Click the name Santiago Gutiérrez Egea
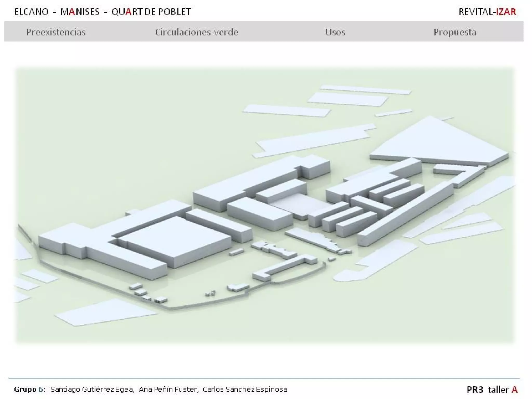Screen dimensions: 532x399 coord(92,389)
